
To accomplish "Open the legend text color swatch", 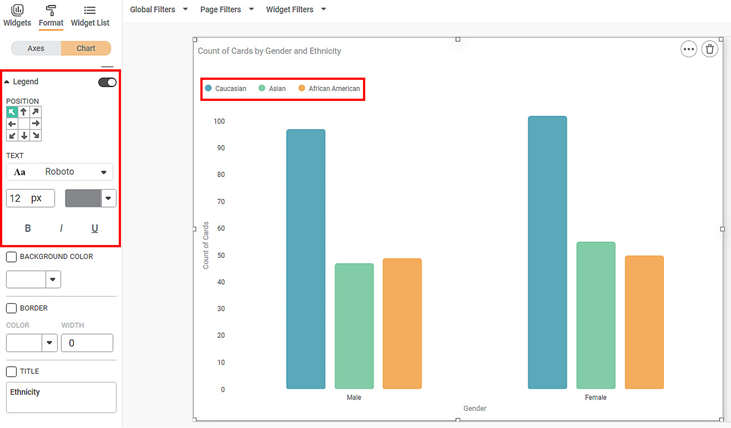I will coord(84,198).
